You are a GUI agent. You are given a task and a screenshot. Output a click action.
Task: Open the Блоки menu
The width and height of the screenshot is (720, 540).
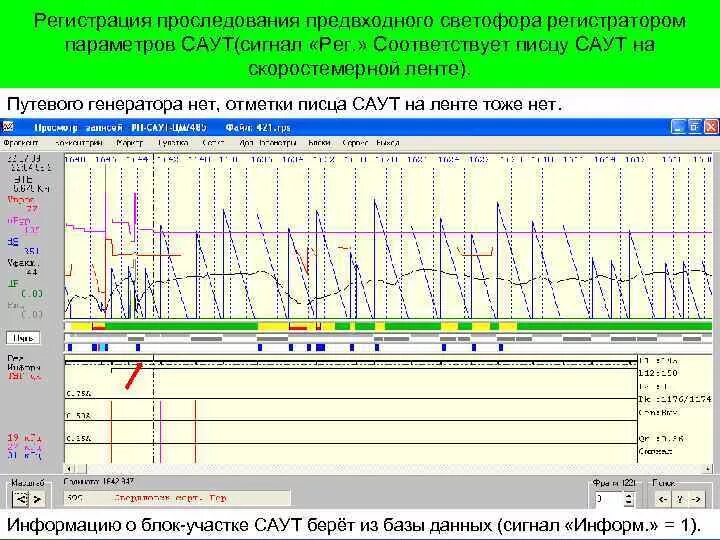point(319,143)
